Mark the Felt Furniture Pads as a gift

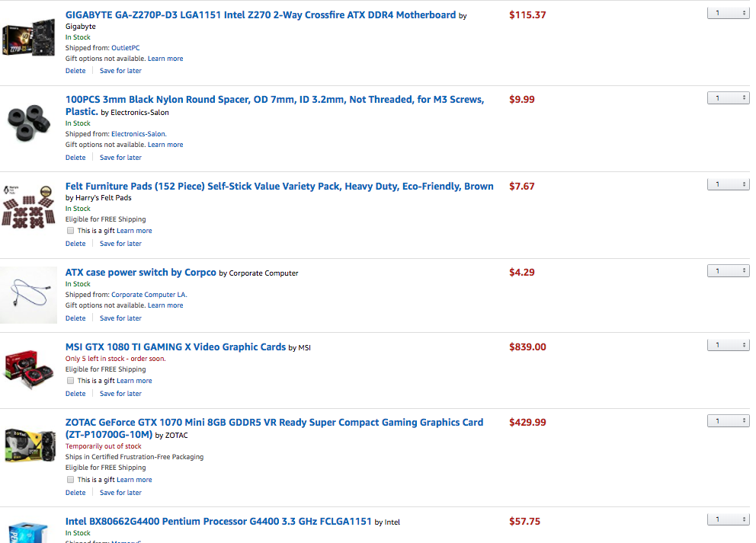[x=71, y=231]
